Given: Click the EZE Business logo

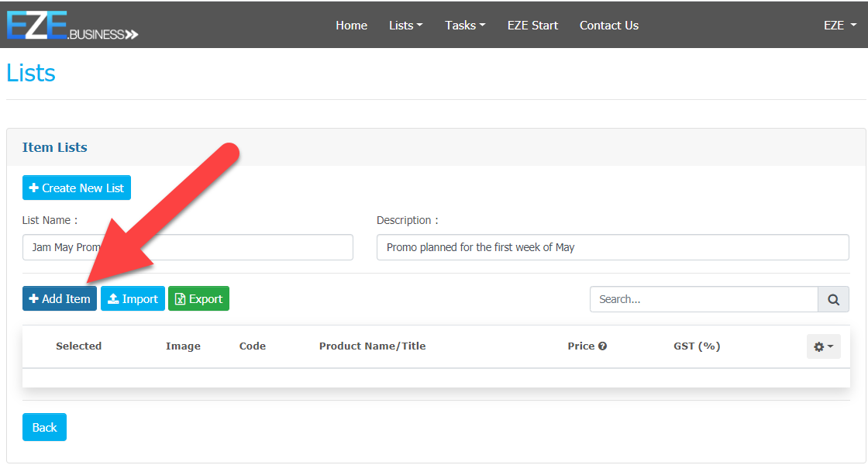Looking at the screenshot, I should point(72,26).
